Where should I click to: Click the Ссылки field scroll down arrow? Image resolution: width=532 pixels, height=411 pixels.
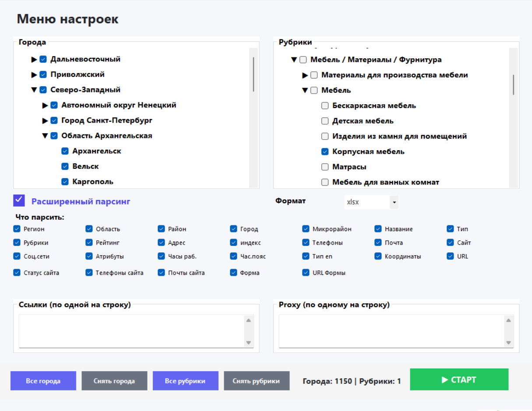click(x=249, y=343)
